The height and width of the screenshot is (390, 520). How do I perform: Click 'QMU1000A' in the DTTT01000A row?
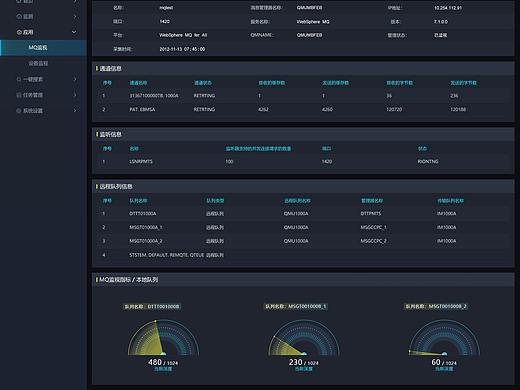[x=296, y=213]
